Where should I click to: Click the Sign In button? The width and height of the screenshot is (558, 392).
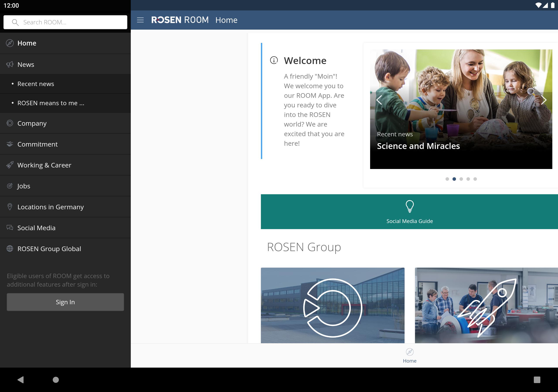click(65, 302)
